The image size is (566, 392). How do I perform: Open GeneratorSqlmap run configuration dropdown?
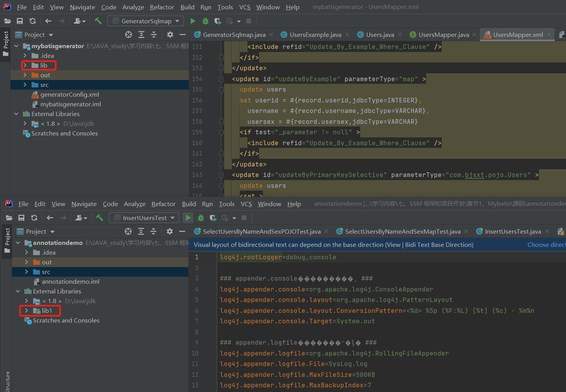point(145,21)
